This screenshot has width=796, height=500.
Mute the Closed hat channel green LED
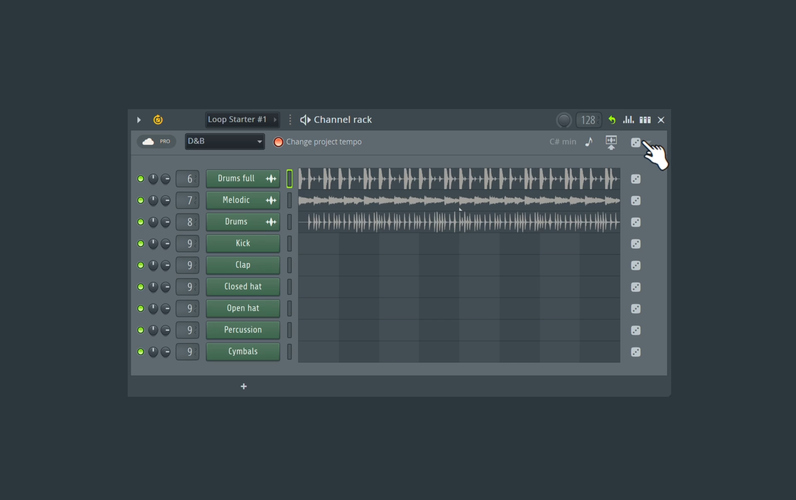pyautogui.click(x=141, y=287)
